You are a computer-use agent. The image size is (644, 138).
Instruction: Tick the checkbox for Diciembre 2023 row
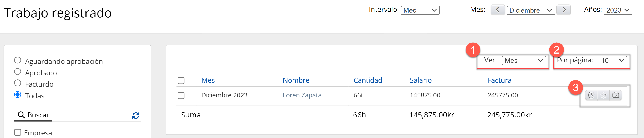click(181, 95)
